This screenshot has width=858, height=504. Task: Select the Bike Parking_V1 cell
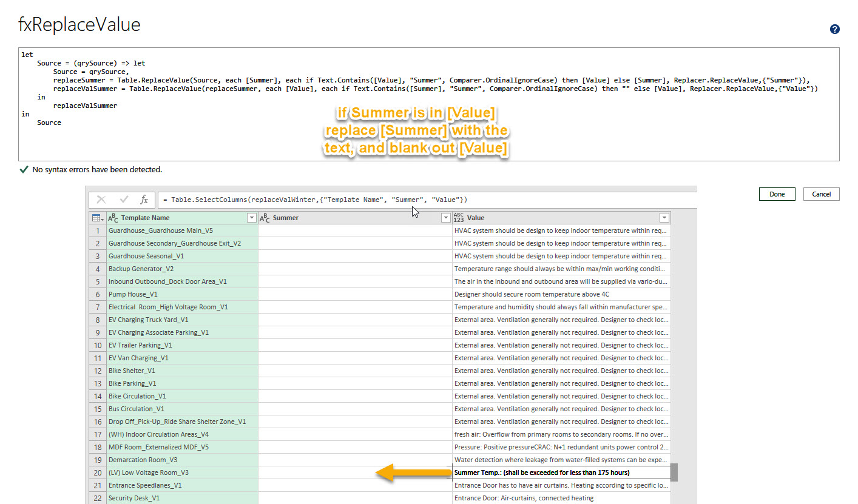click(x=182, y=383)
